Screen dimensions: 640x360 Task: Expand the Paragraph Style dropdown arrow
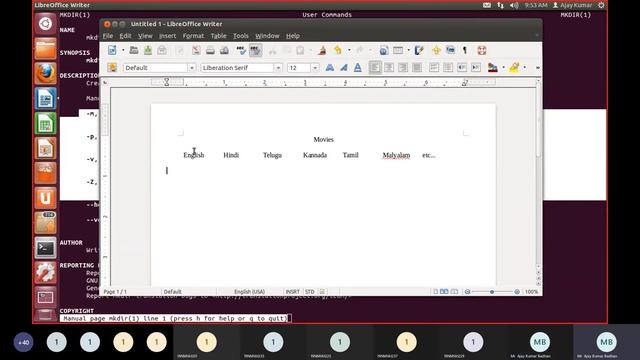point(191,68)
